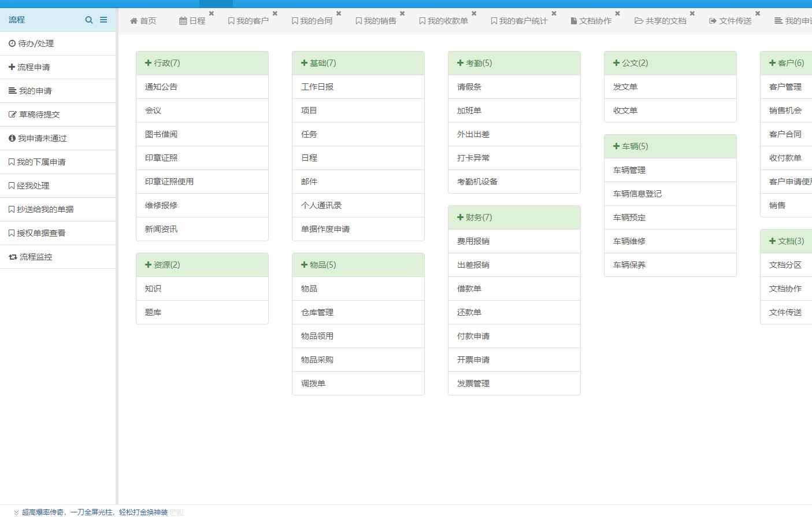
Task: Select the 文档协作 tab
Action: coord(591,21)
